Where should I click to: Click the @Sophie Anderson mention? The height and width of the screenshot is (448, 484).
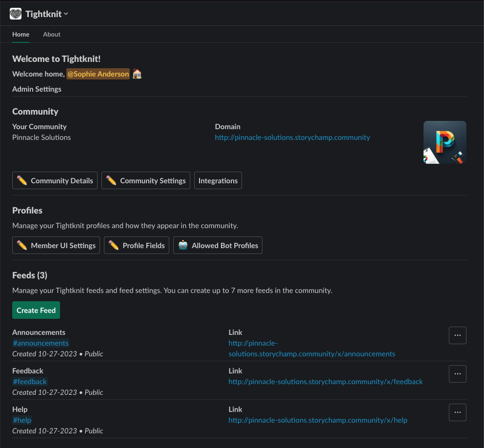98,74
